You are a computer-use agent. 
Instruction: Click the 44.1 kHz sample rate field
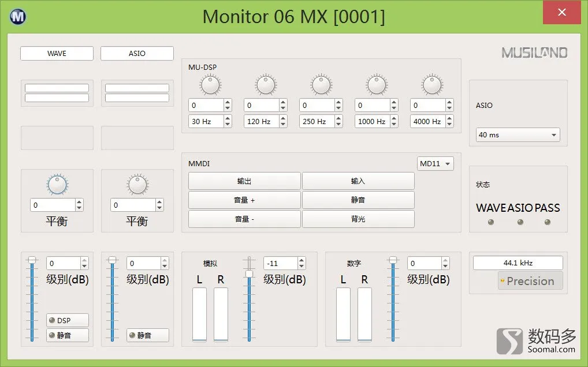(518, 263)
